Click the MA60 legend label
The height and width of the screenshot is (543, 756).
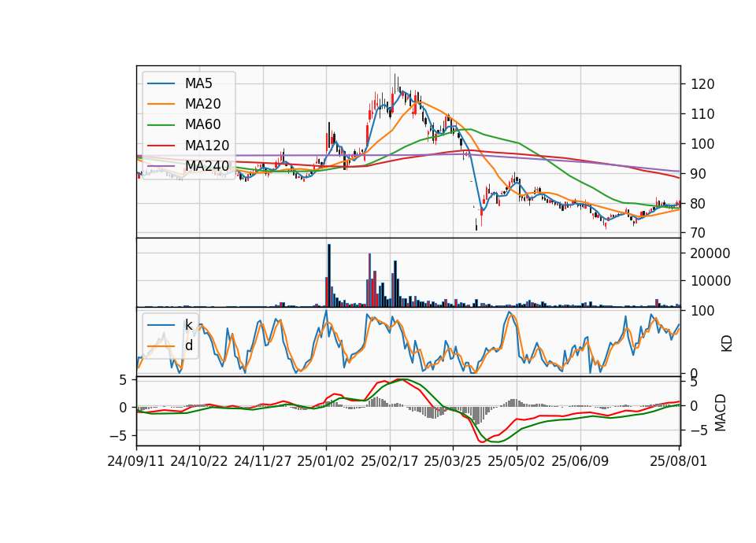(202, 125)
